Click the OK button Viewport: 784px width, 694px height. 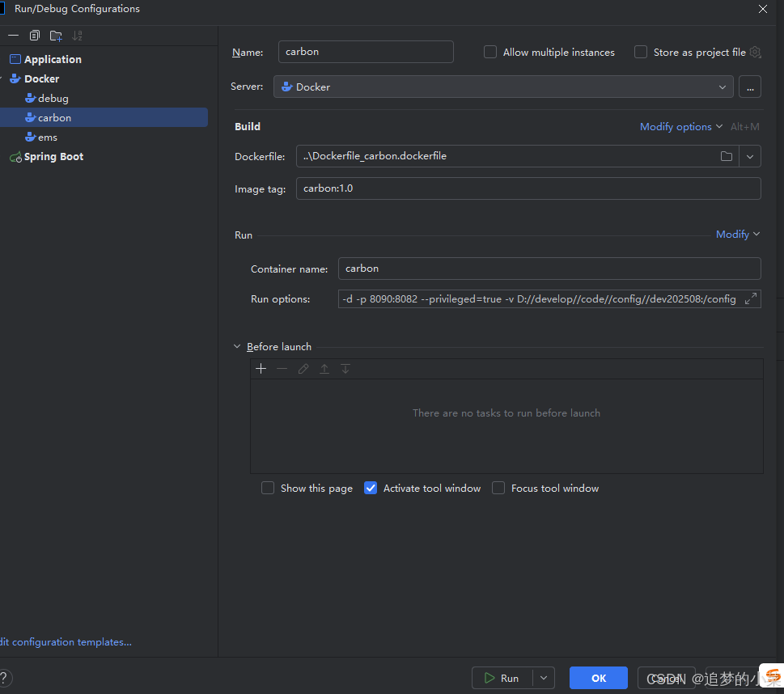pos(599,678)
